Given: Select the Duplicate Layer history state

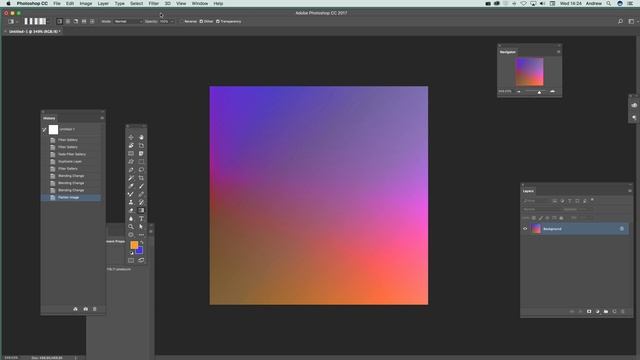Looking at the screenshot, I should (x=71, y=162).
